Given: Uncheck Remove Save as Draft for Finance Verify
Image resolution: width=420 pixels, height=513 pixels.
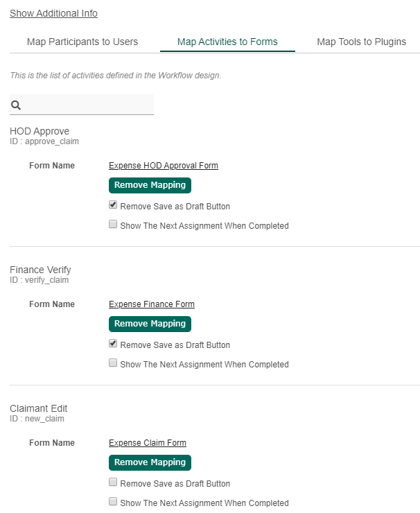Looking at the screenshot, I should [x=113, y=344].
